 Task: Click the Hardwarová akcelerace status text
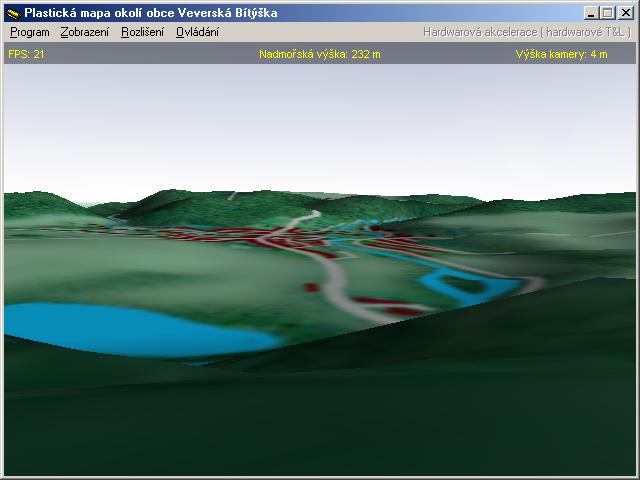click(x=528, y=32)
